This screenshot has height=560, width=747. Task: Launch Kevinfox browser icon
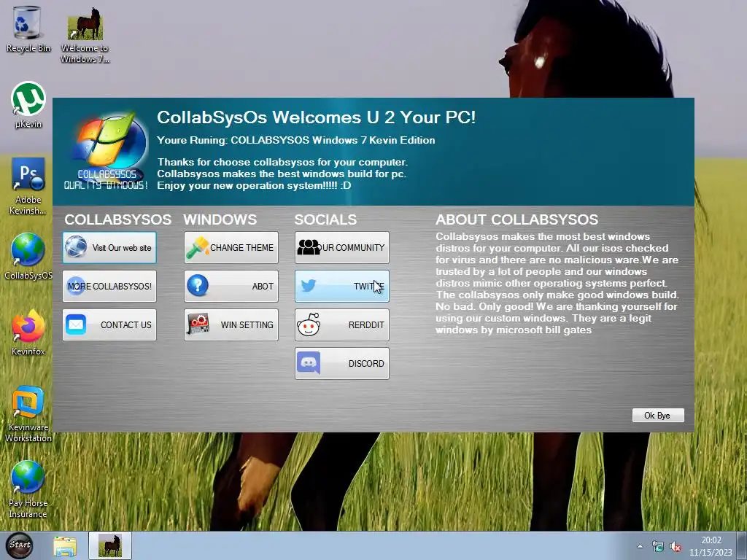[x=28, y=332]
